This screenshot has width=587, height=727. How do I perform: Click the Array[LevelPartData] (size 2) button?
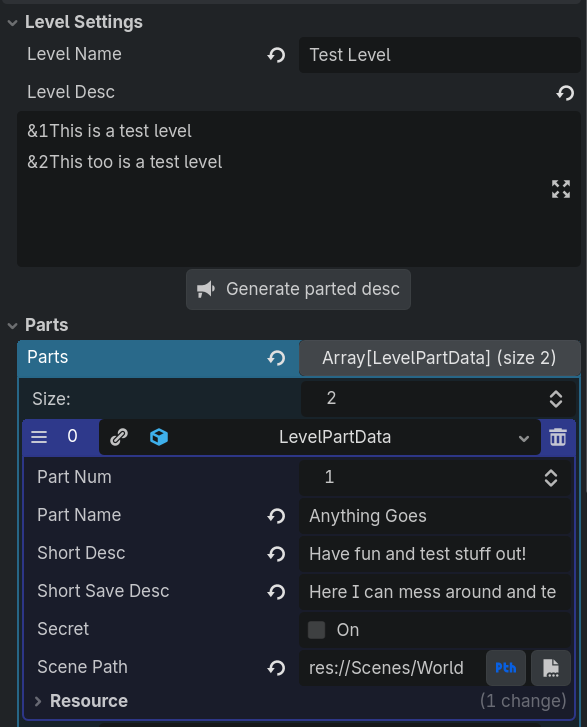tap(440, 358)
